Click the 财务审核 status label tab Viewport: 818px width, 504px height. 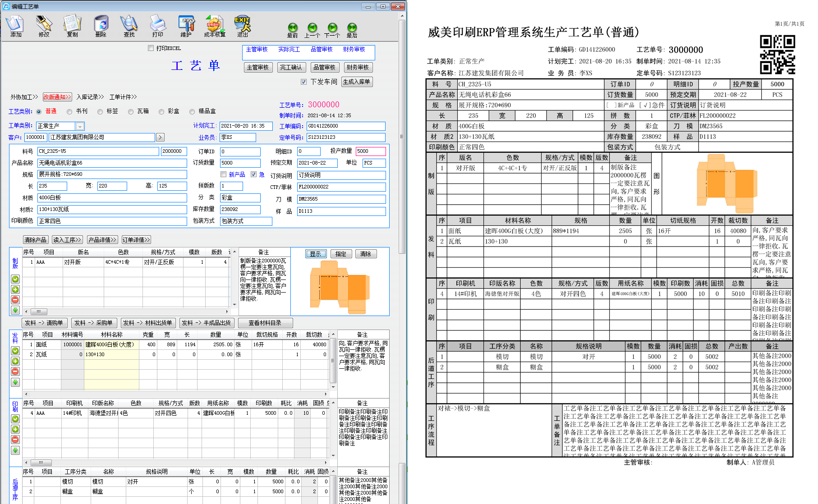point(354,50)
